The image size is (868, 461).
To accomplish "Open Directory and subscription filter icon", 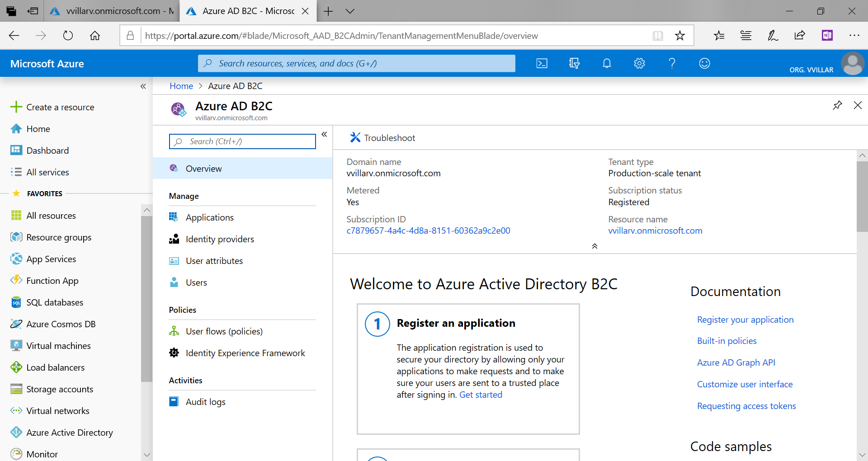I will tap(574, 63).
